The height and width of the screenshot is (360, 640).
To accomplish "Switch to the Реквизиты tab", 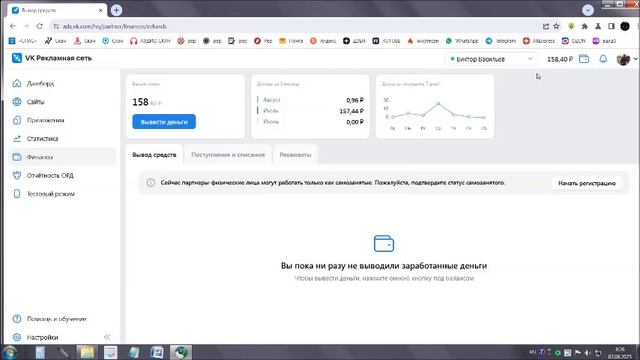I will pyautogui.click(x=295, y=155).
